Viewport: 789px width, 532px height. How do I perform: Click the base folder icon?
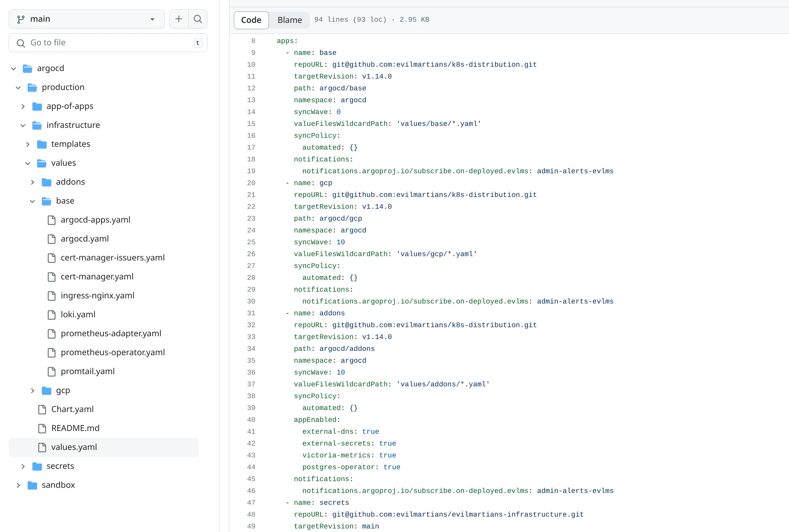(x=46, y=201)
